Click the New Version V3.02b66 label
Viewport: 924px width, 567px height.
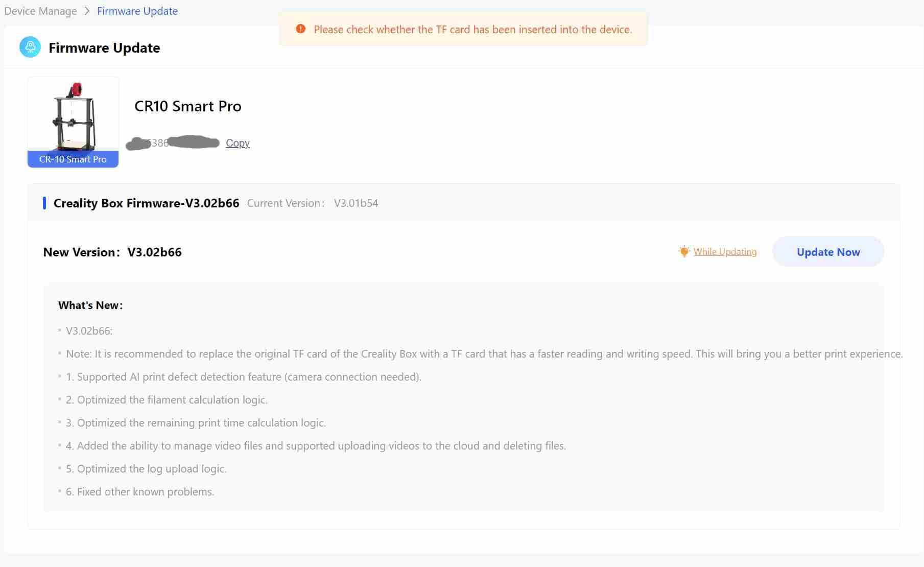112,252
